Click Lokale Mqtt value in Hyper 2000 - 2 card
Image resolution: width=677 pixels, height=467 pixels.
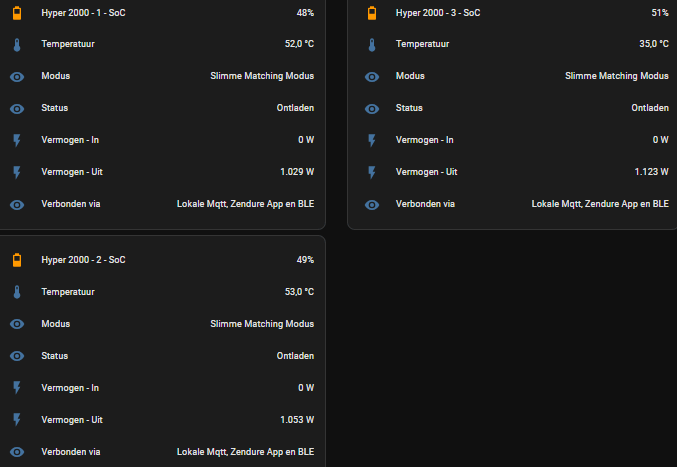[245, 451]
